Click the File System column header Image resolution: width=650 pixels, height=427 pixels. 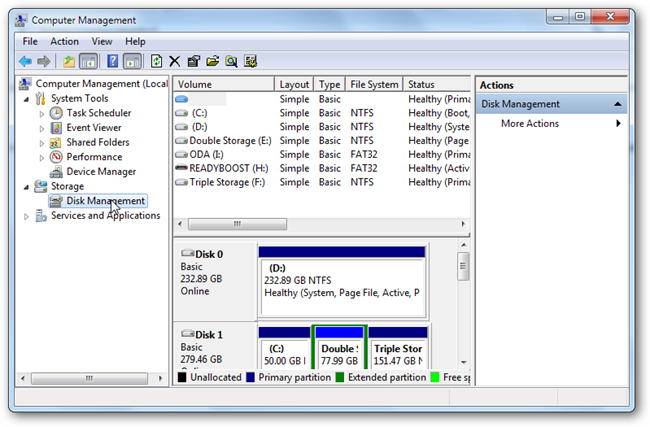374,85
